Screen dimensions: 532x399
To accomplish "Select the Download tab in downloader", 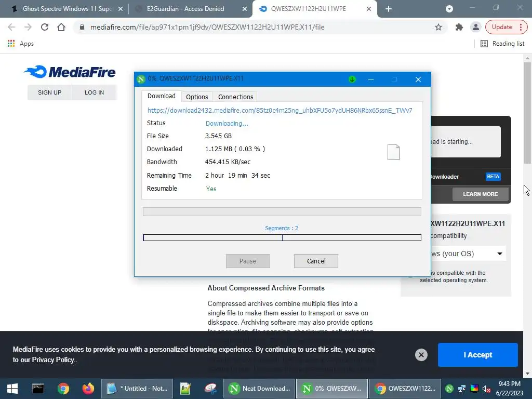I will [x=162, y=96].
